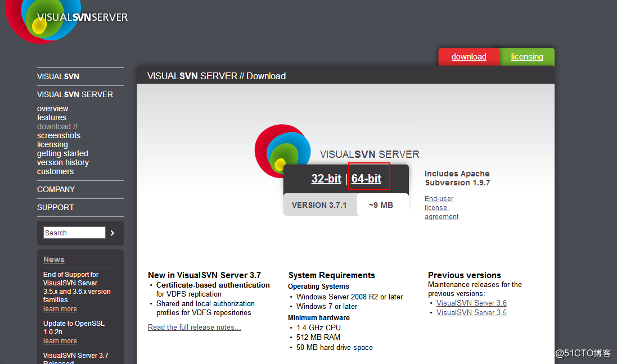Click the VISUALSVN SERVER // Download page title

click(x=217, y=76)
